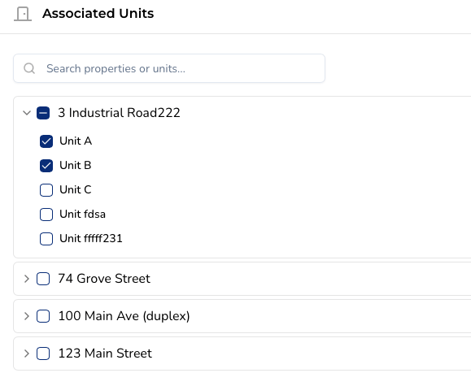
Task: Collapse the 3 Industrial Road222 group
Action: 27,113
